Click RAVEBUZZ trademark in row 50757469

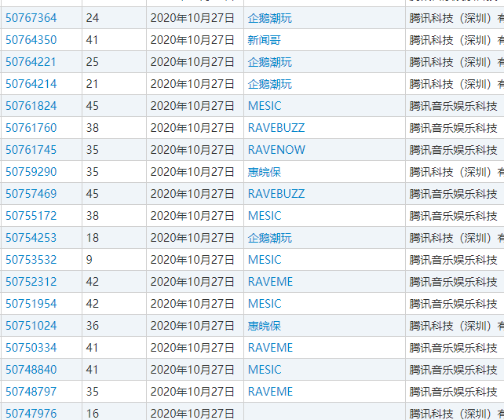click(x=276, y=194)
